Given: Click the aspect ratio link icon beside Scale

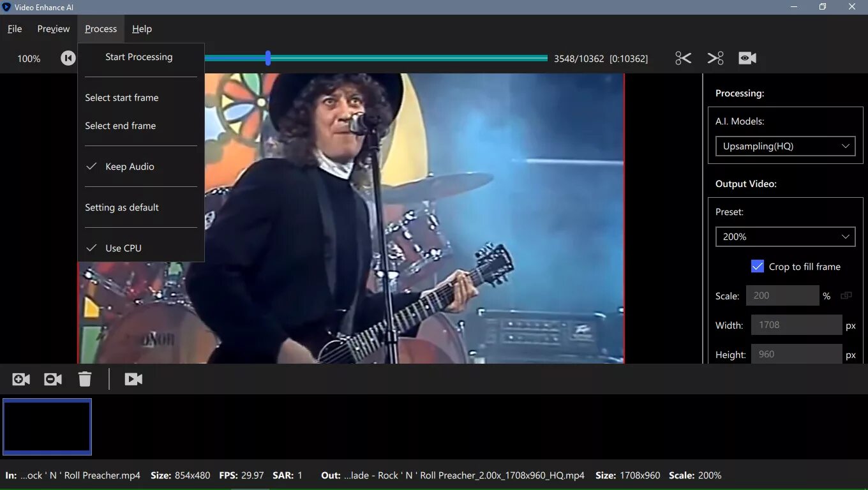Looking at the screenshot, I should coord(846,295).
